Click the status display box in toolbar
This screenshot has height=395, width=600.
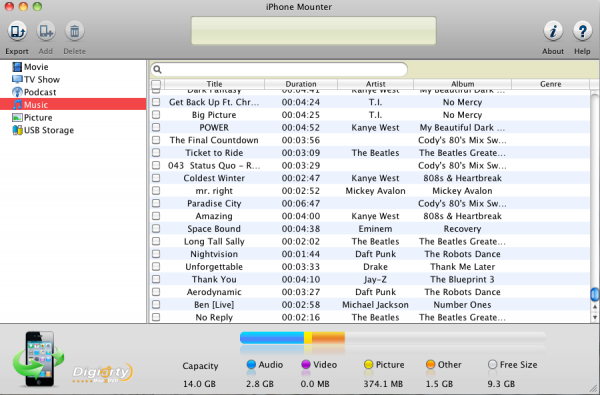tap(313, 30)
